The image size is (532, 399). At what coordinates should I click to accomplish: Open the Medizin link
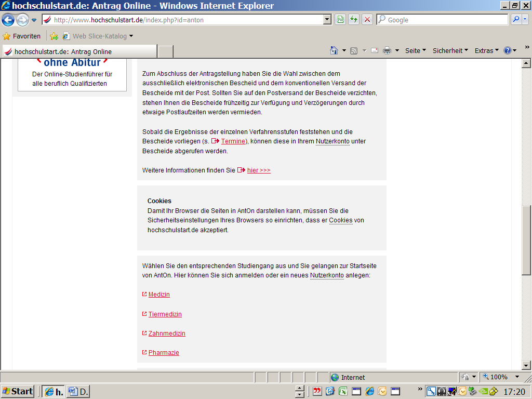[x=159, y=295]
